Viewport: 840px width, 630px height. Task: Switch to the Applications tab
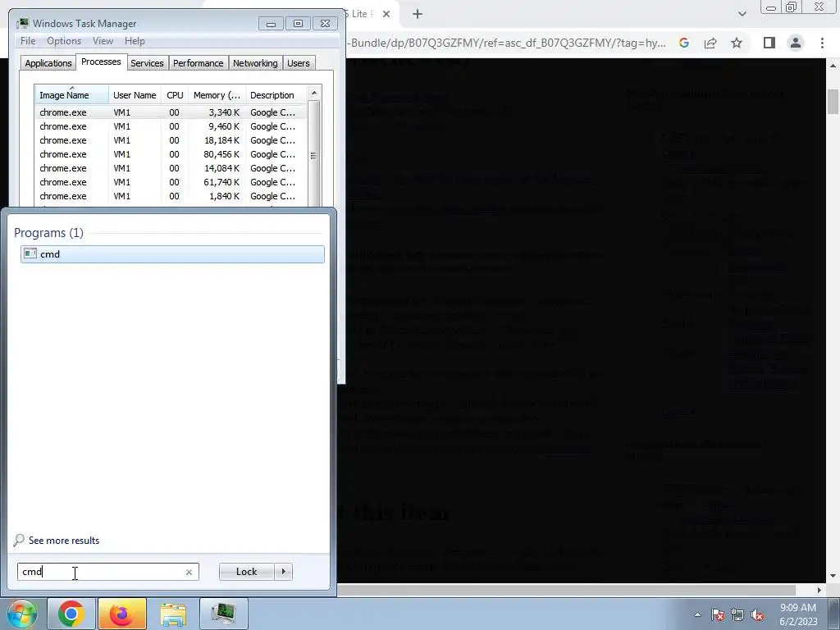pyautogui.click(x=48, y=63)
